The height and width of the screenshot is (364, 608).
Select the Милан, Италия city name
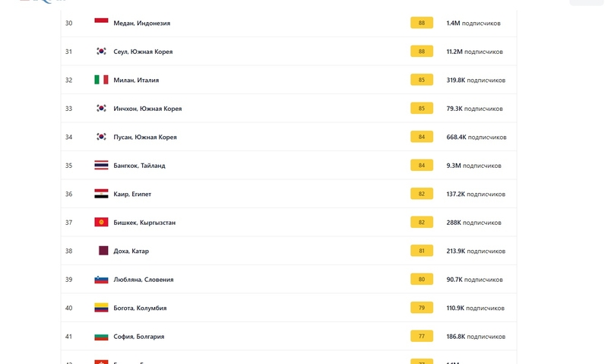[x=136, y=80]
